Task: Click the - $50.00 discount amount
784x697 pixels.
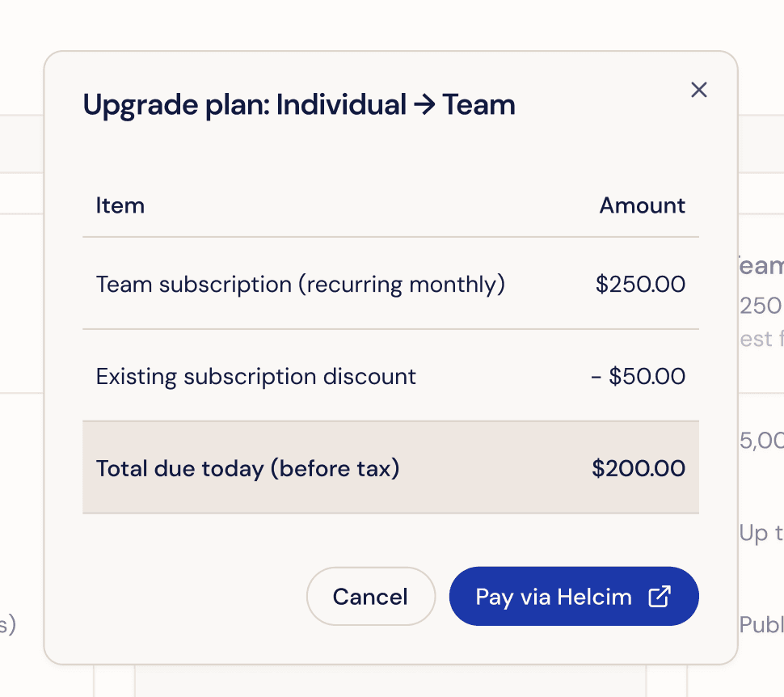Action: pos(638,377)
